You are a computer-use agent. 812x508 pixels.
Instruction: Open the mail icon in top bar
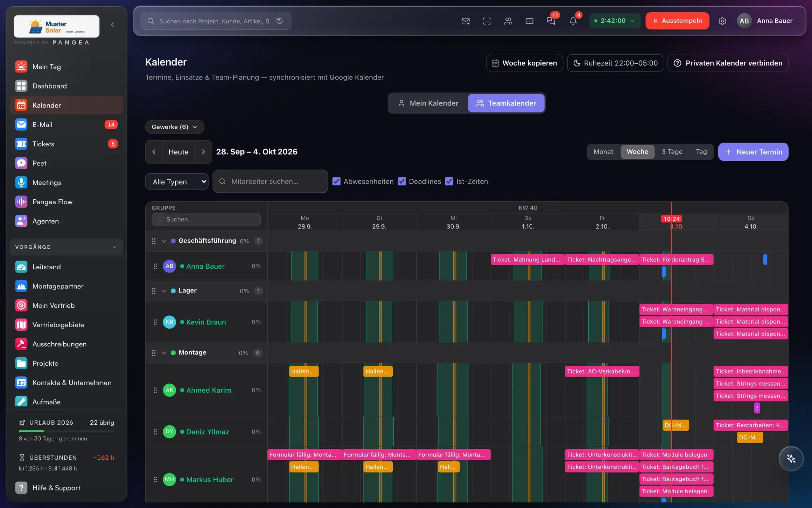point(465,21)
